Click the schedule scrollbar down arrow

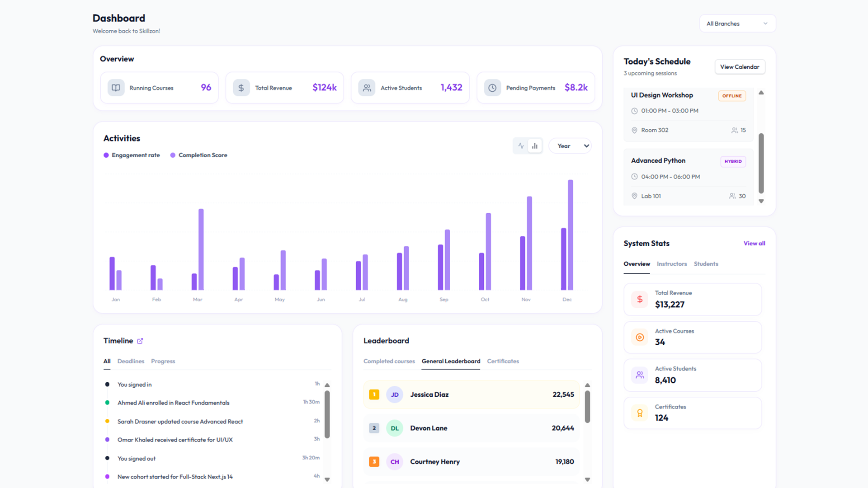[x=761, y=202]
